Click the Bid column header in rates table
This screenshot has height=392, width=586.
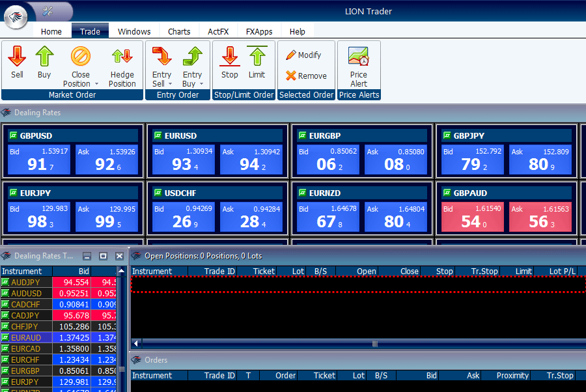tap(72, 272)
